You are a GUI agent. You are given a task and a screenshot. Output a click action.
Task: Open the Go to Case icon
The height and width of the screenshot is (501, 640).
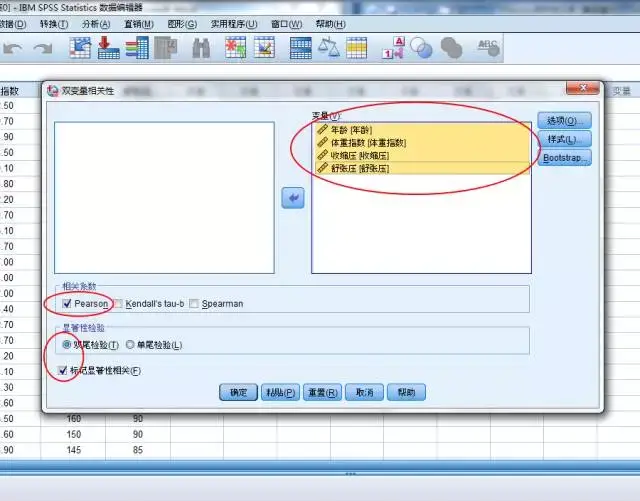pyautogui.click(x=80, y=48)
